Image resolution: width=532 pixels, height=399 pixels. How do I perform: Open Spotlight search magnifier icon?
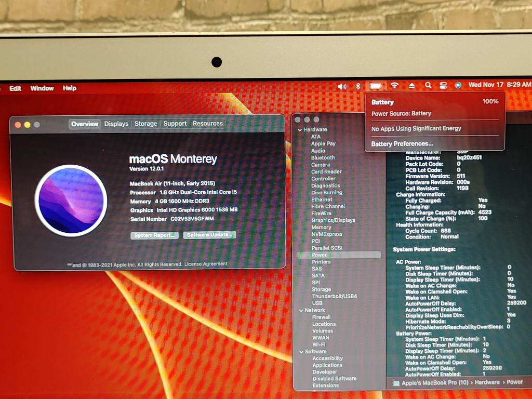(428, 86)
